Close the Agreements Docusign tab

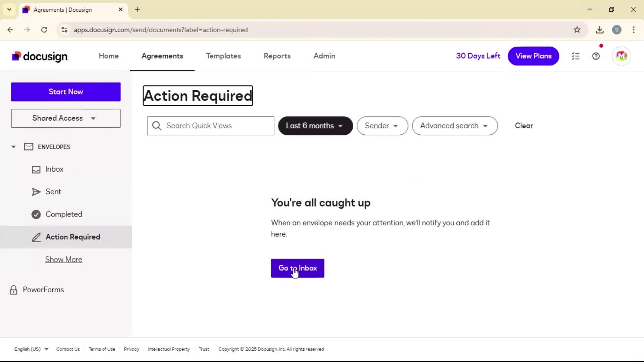tap(120, 10)
